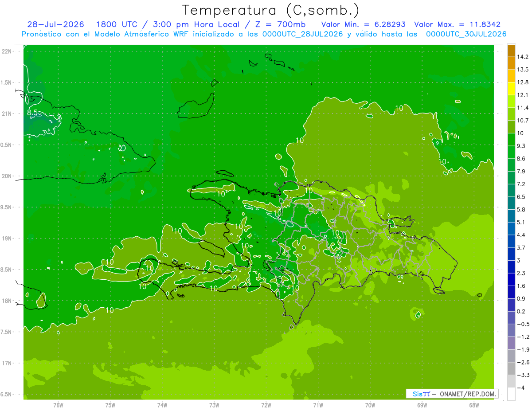Pick the colorbar swatch between 10.7 and 11.4
Image resolution: width=532 pixels, height=411 pixels.
[x=511, y=114]
